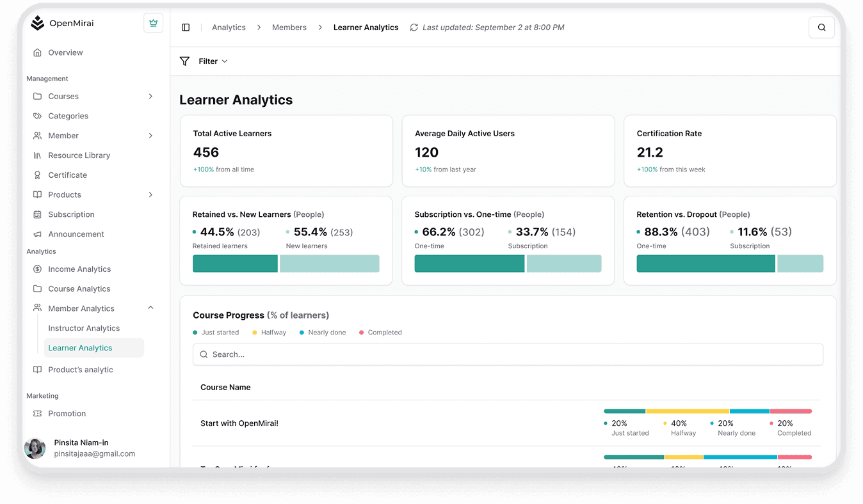The height and width of the screenshot is (504, 863).
Task: Click the Start with OpenMirai progress bar
Action: 707,411
